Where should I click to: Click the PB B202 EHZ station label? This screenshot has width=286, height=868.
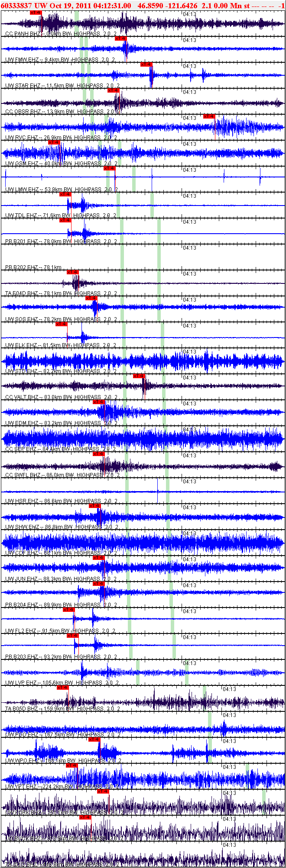click(x=22, y=267)
